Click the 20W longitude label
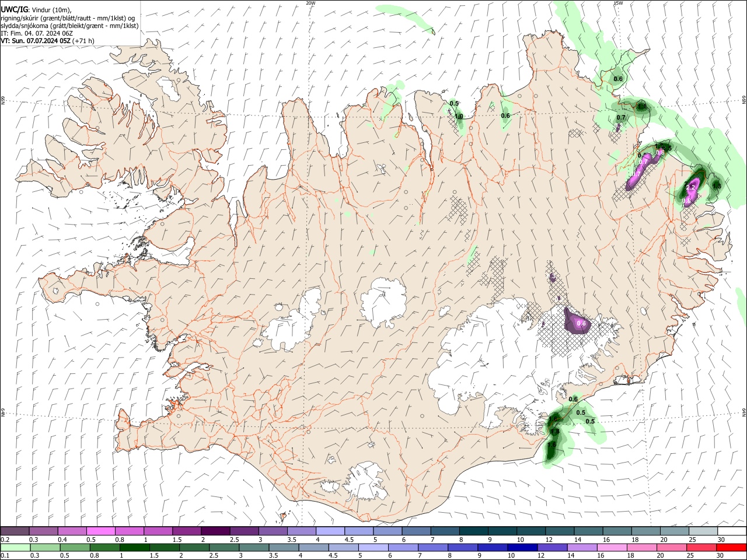The height and width of the screenshot is (560, 747). 310,3
